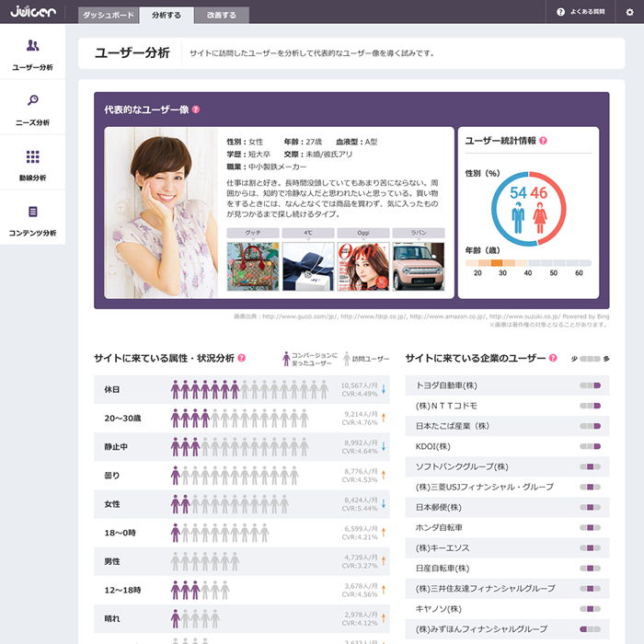Click level indicator for KDOI(株)
The height and width of the screenshot is (644, 644).
coord(591,446)
